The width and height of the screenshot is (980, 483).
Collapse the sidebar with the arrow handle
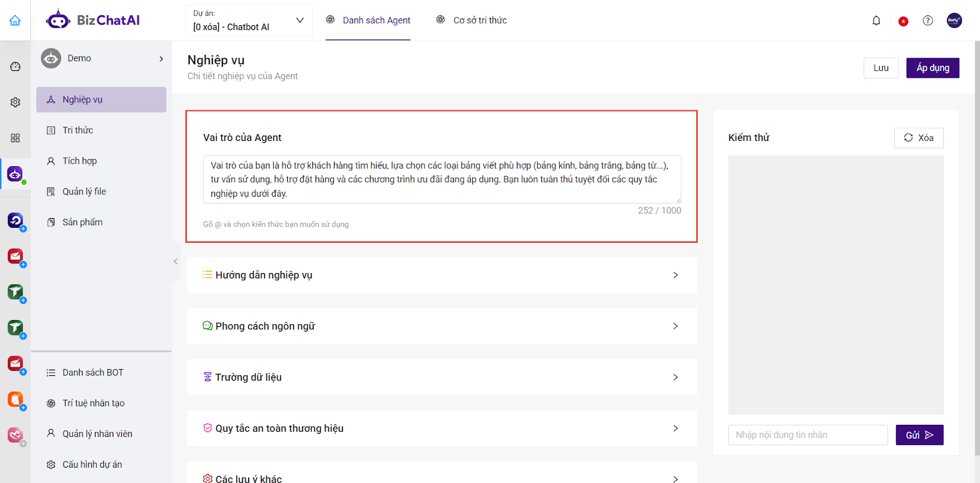(175, 261)
